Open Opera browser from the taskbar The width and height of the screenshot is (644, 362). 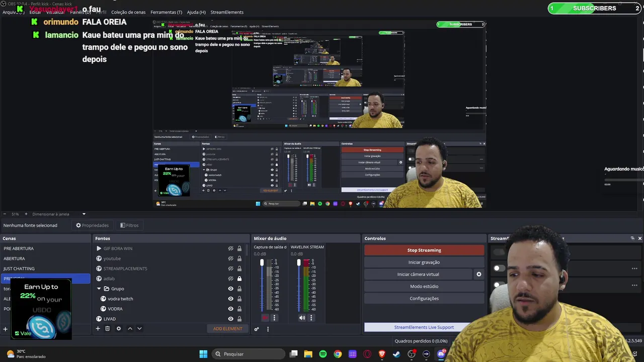coord(367,354)
